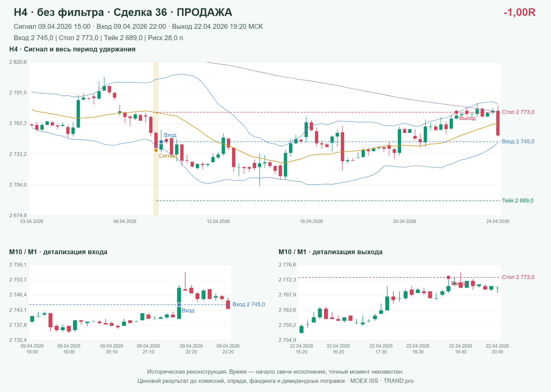The image size is (551, 392).
Task: Click the -1,00R result value
Action: pos(519,12)
